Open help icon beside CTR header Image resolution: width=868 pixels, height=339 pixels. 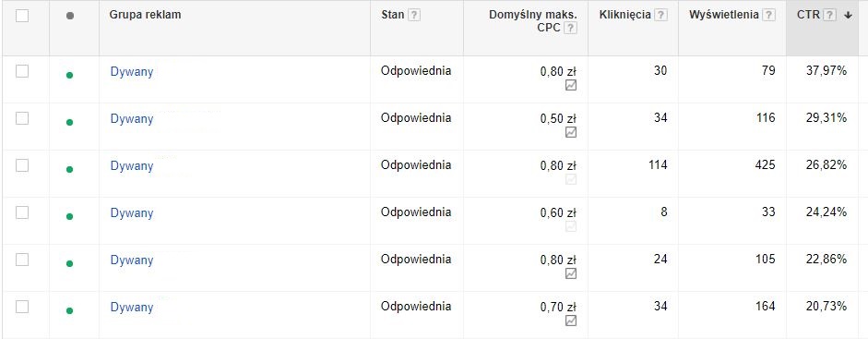point(829,16)
